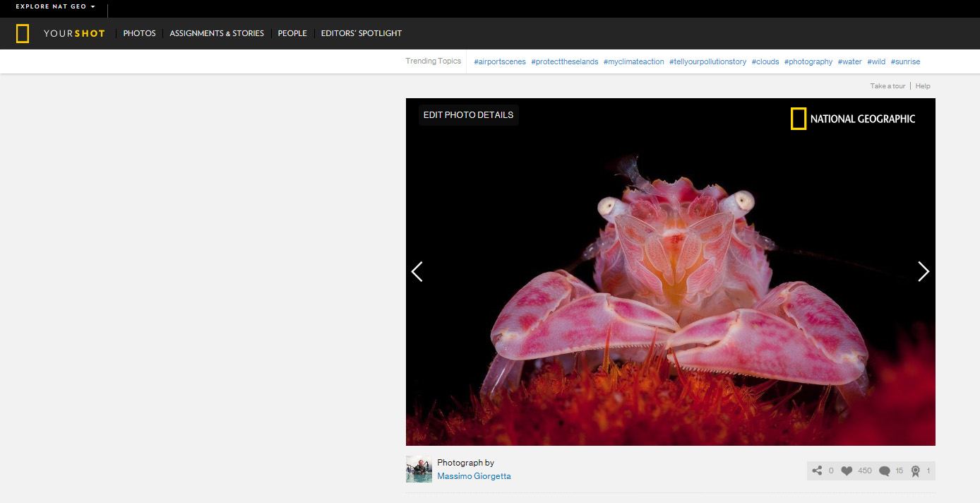This screenshot has height=503, width=980.
Task: Select the #myclimateaction trending topic
Action: click(x=633, y=61)
